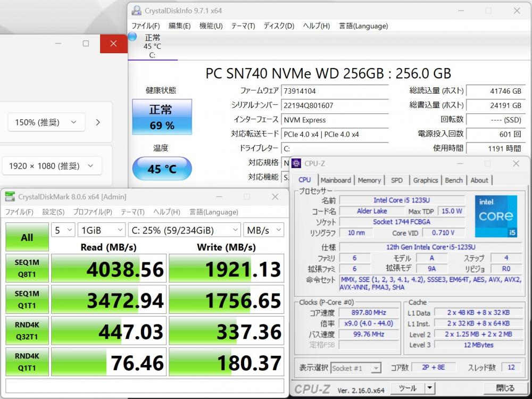Click the CrystalDiskMark app icon in title bar
This screenshot has width=532, height=399.
point(10,196)
